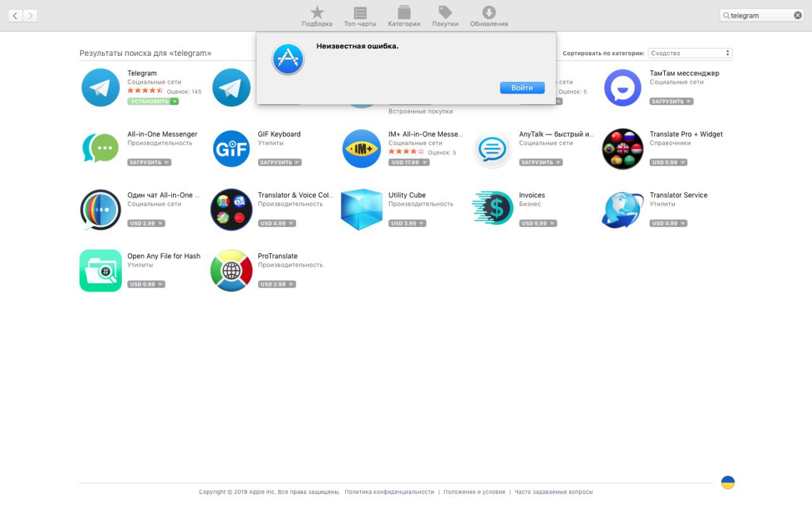Click the USD 6.99 price button
Viewport: 812px width, 508px height.
pos(538,224)
